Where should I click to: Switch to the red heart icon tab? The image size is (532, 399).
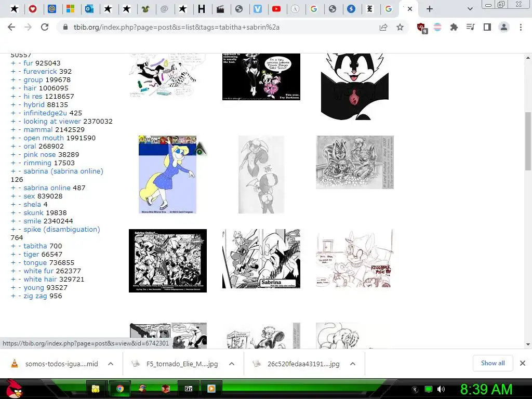[x=33, y=9]
